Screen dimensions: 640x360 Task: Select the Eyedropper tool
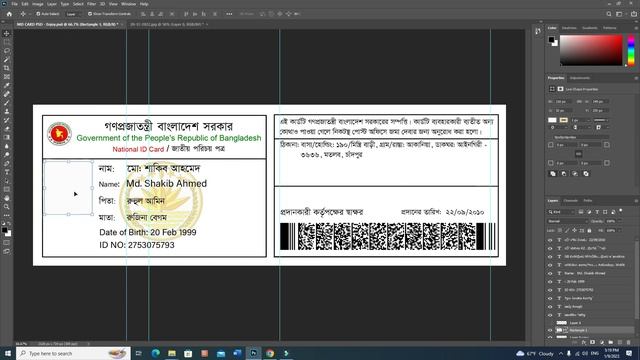tap(7, 85)
